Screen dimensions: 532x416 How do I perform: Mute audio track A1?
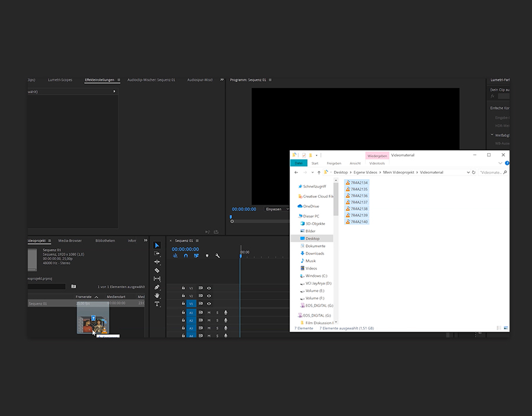tap(209, 312)
